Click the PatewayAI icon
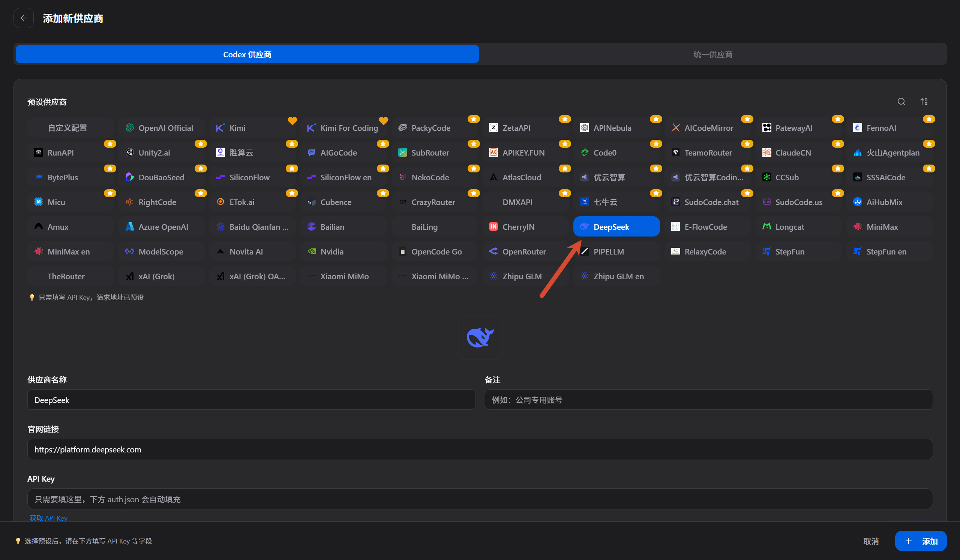 (x=766, y=128)
